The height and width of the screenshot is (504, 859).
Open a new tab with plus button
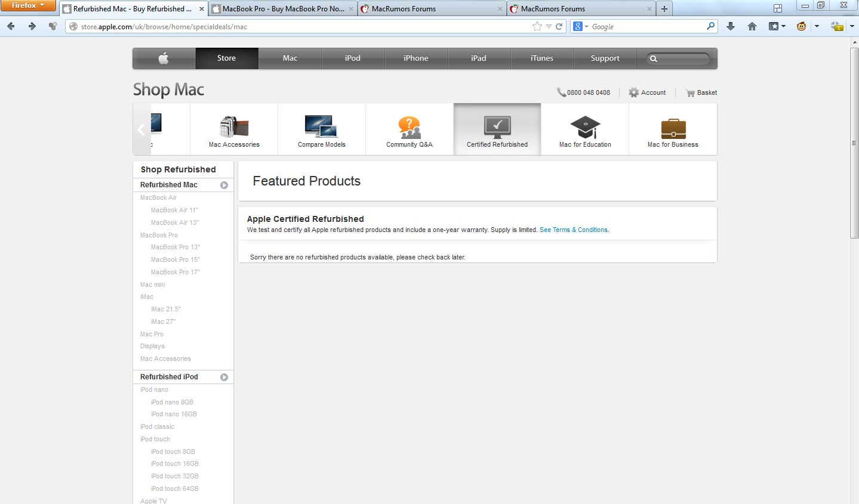tap(664, 8)
